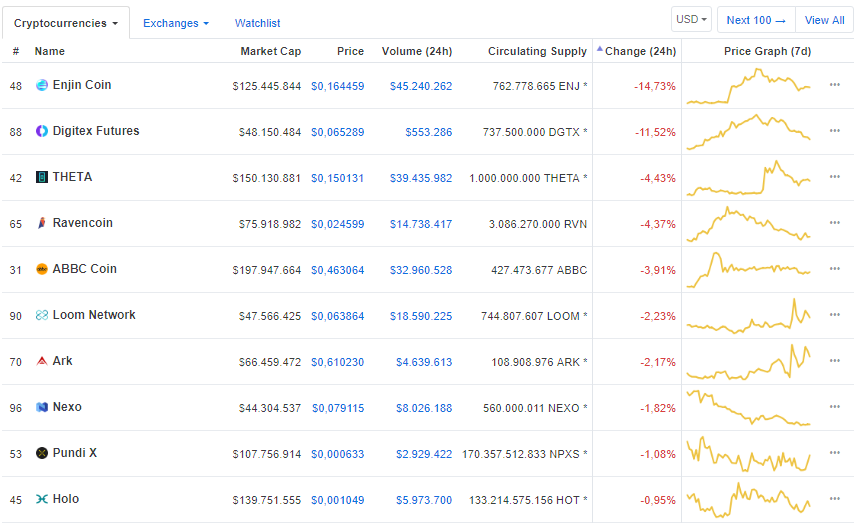This screenshot has height=523, width=859.
Task: Open the Nexo name link
Action: pyautogui.click(x=67, y=407)
